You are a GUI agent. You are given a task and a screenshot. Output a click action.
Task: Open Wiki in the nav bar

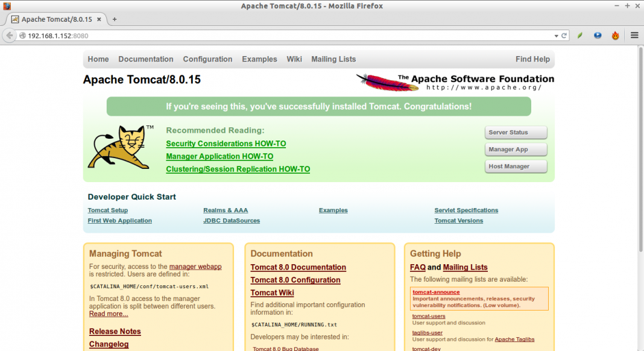coord(294,59)
